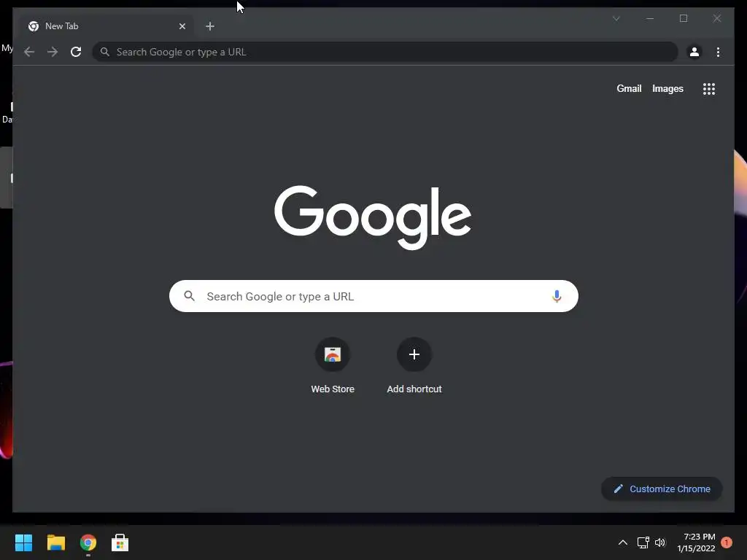Click the Google logo
This screenshot has width=747, height=560.
(373, 217)
